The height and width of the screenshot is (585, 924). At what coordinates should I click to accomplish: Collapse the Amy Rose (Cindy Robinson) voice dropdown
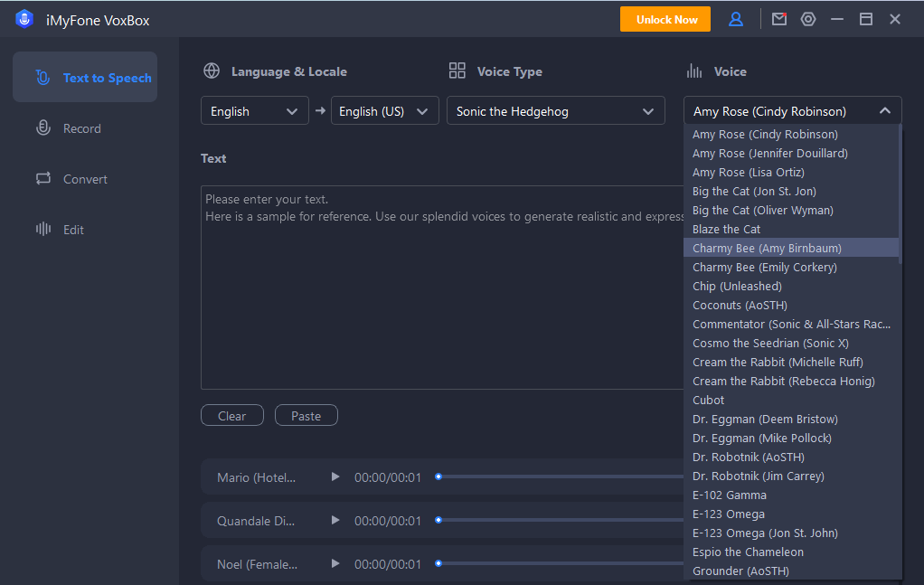click(793, 110)
